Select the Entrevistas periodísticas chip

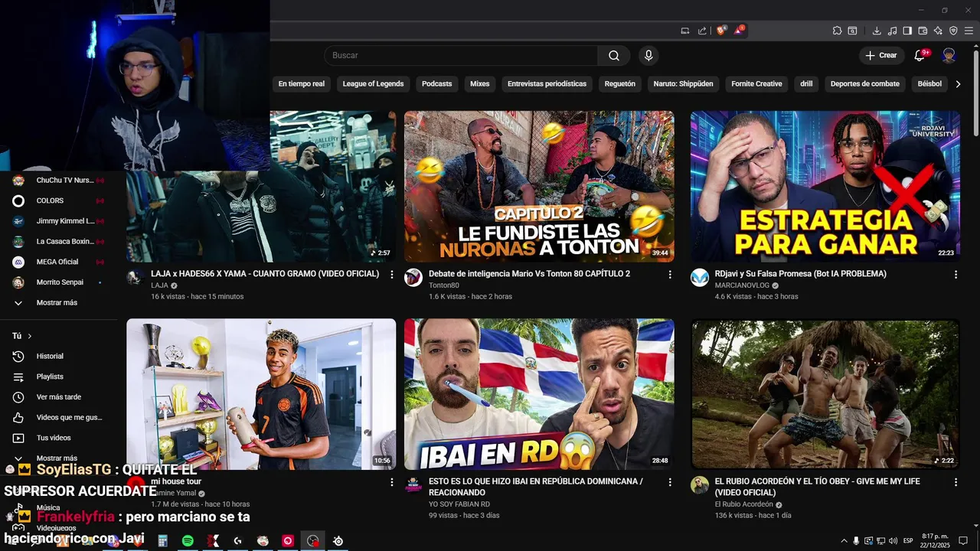click(547, 84)
